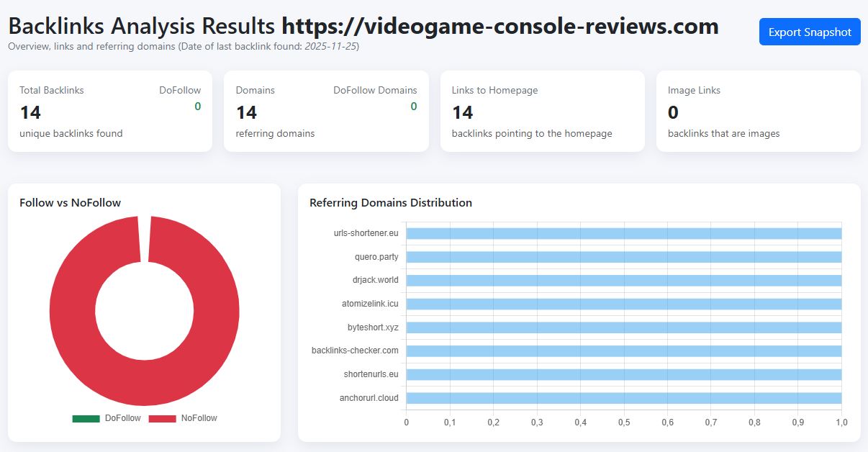Click the drjack.world bar
Screen dimensions: 868x452
tap(623, 280)
